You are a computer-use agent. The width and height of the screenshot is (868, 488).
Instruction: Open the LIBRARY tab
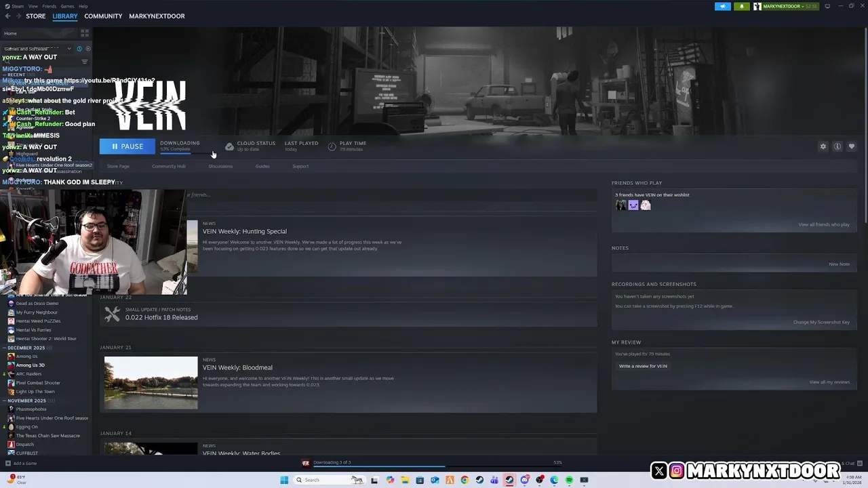[65, 16]
